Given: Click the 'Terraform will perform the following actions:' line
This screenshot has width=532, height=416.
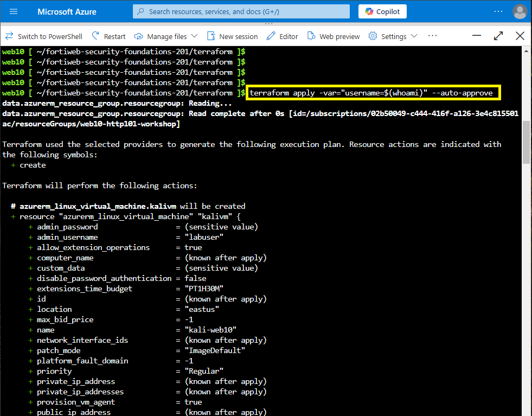Looking at the screenshot, I should click(100, 185).
